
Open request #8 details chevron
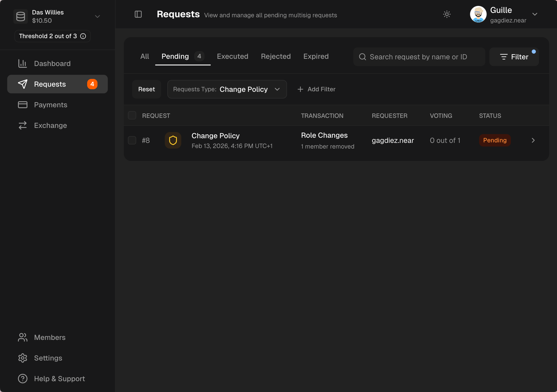[x=533, y=140]
